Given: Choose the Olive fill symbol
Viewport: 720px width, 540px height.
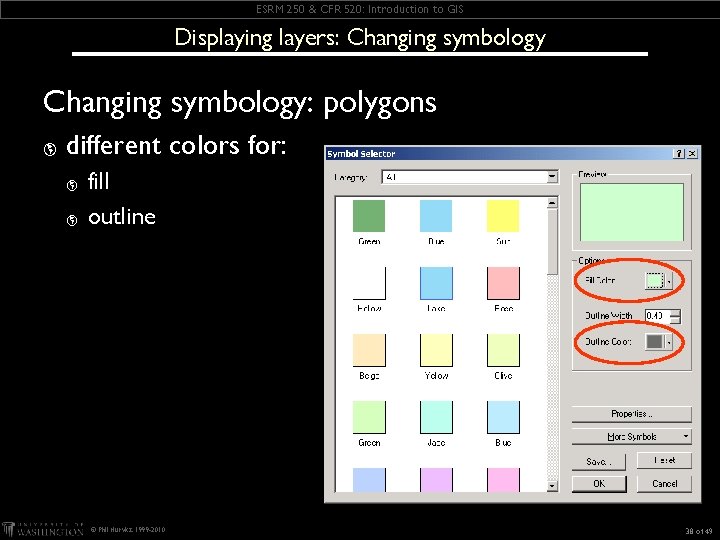Looking at the screenshot, I should [x=503, y=350].
